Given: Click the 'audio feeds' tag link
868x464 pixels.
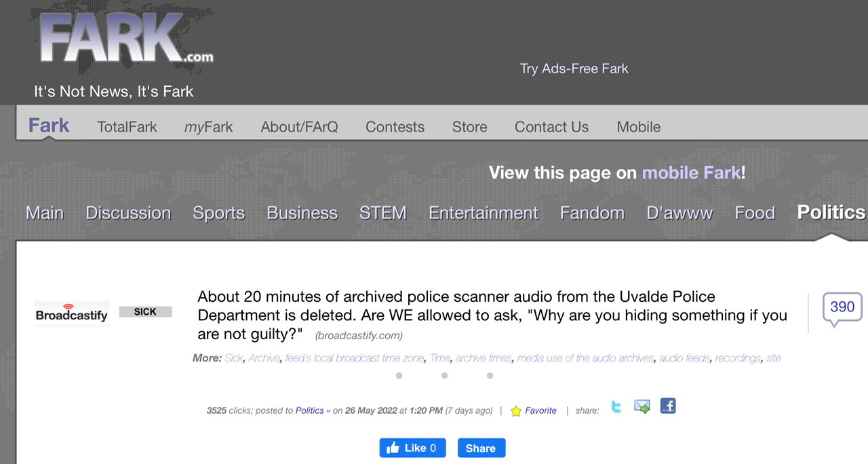Looking at the screenshot, I should (x=684, y=357).
